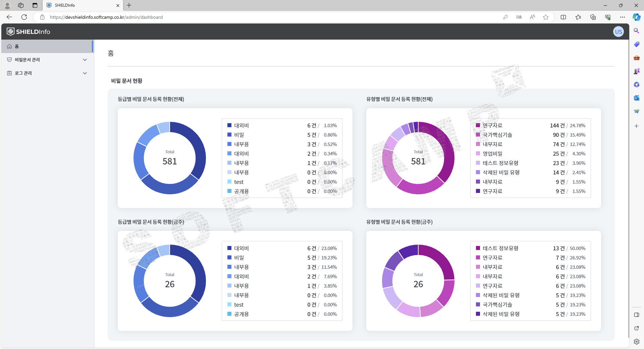Click the sidebar search magnifier icon
Viewport: 644px width, 349px height.
[636, 31]
